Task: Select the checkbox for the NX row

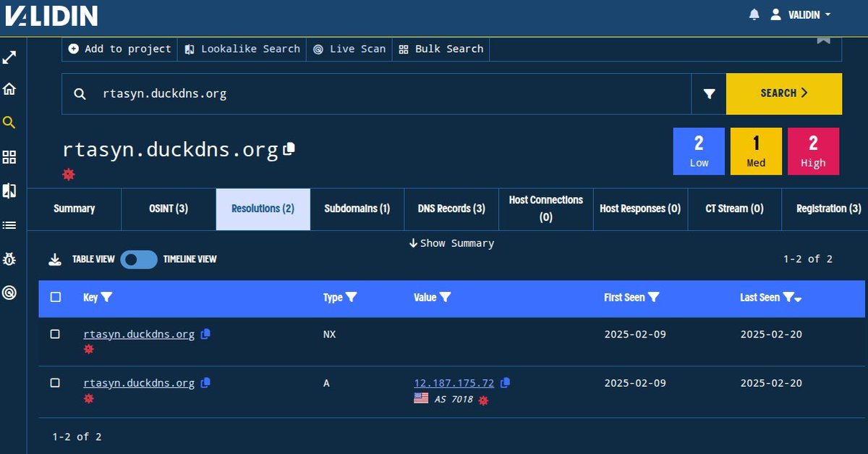Action: pos(55,334)
